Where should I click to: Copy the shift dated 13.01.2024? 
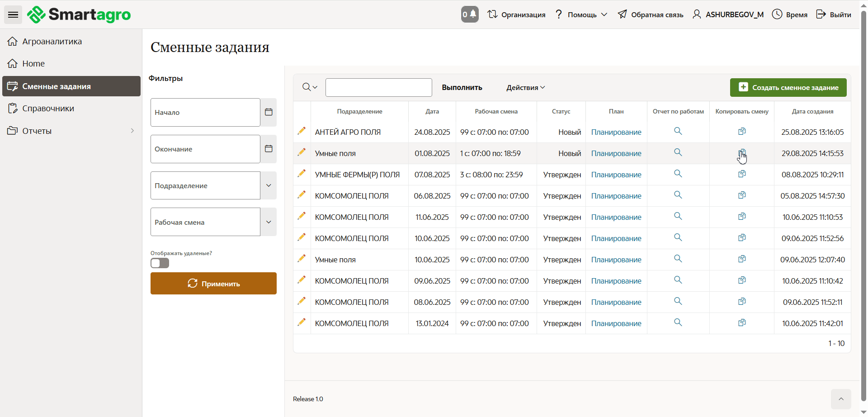pos(742,323)
